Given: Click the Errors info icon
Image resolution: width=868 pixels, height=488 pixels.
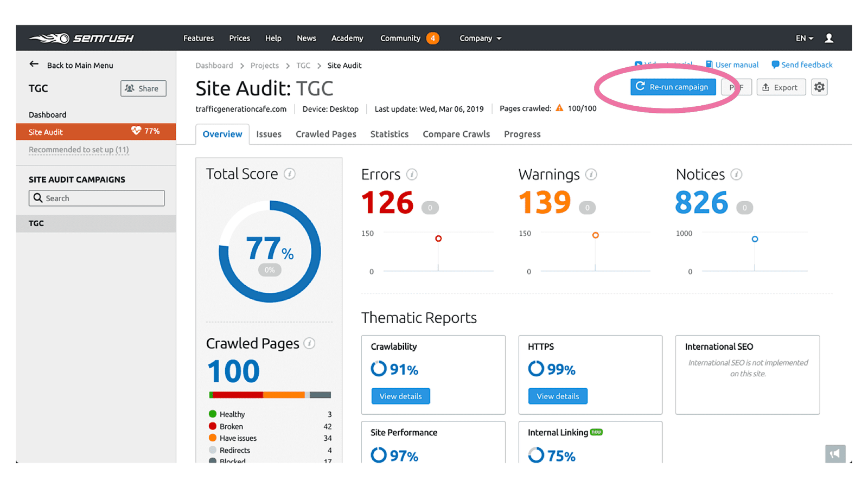Looking at the screenshot, I should (412, 175).
